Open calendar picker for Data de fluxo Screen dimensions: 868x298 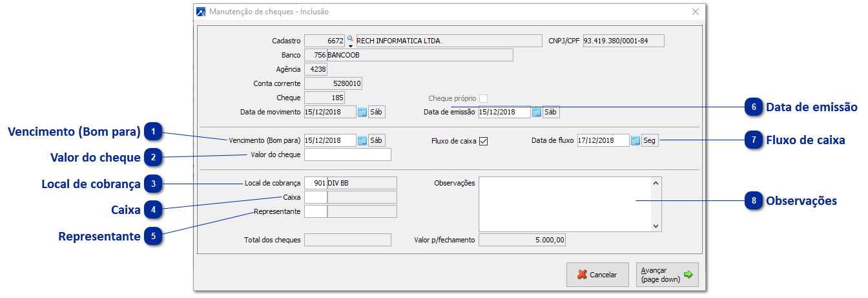[x=635, y=140]
